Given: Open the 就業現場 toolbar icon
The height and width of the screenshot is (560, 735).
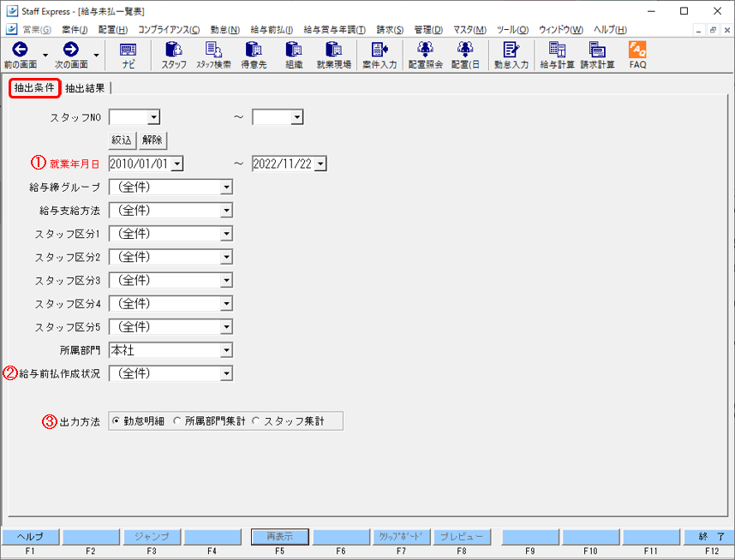Looking at the screenshot, I should (x=334, y=50).
